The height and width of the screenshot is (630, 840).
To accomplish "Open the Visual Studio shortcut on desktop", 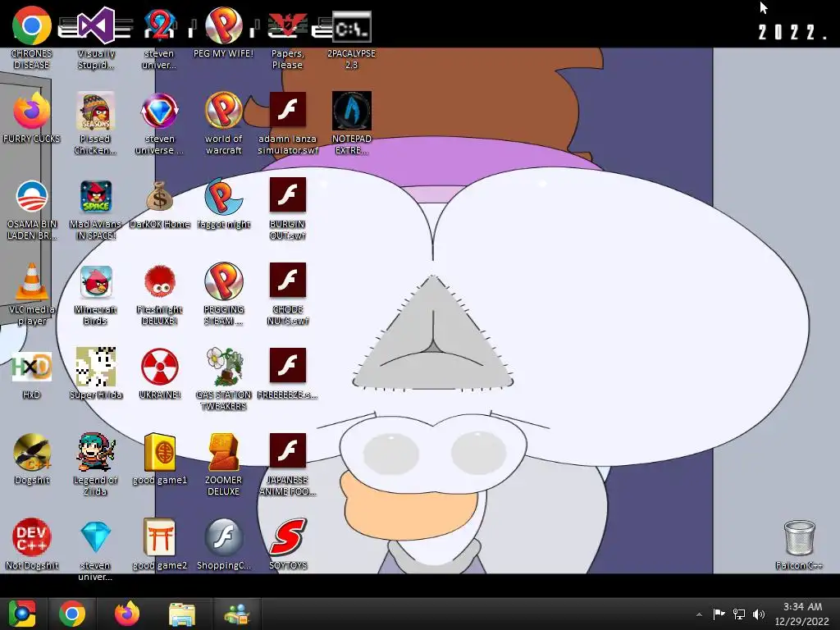I will tap(95, 25).
